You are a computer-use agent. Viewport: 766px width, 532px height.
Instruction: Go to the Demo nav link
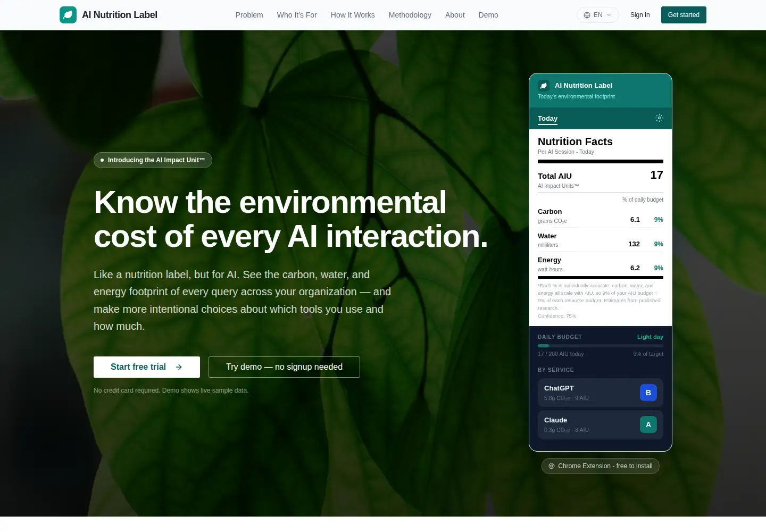pos(488,15)
